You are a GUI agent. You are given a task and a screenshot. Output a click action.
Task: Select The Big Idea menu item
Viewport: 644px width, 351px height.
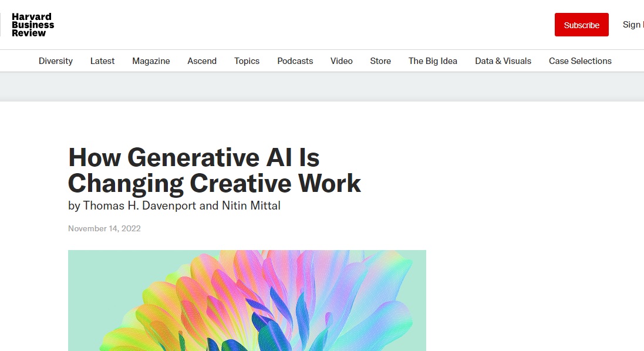tap(433, 61)
